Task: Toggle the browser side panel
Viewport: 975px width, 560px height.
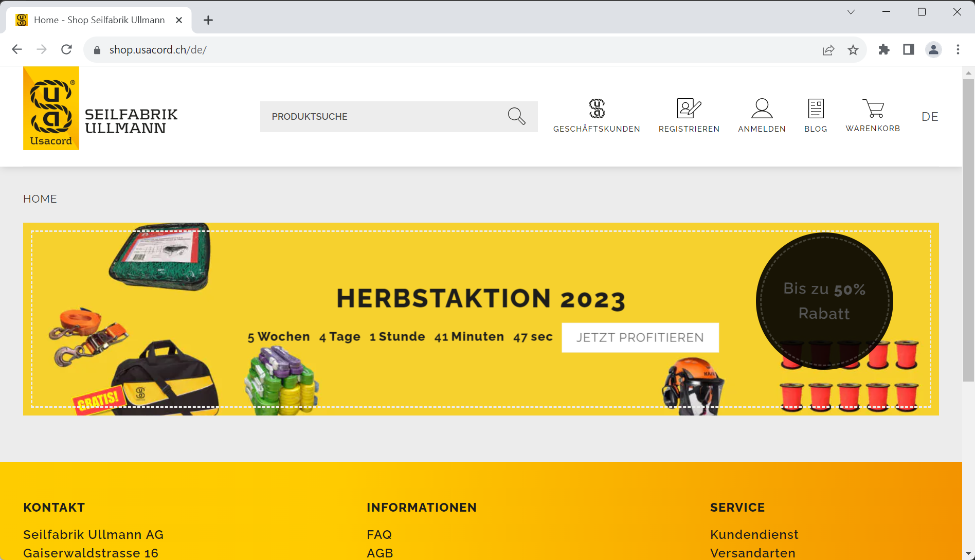Action: coord(909,50)
